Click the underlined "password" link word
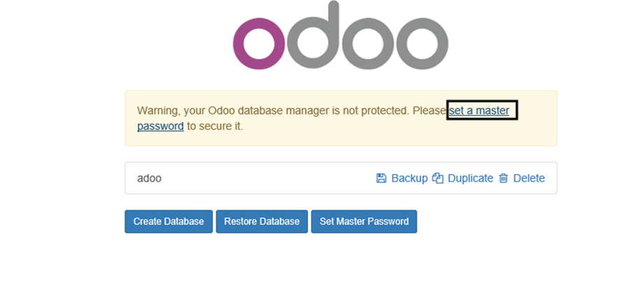This screenshot has width=644, height=297. pyautogui.click(x=160, y=126)
